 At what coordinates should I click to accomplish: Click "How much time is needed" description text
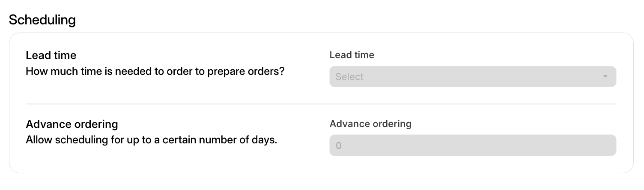click(81, 71)
